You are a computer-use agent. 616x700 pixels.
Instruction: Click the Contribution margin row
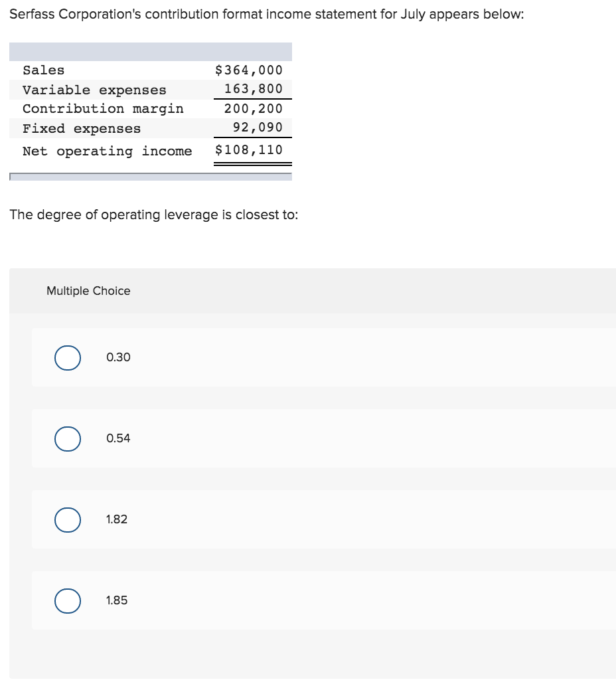pyautogui.click(x=103, y=108)
